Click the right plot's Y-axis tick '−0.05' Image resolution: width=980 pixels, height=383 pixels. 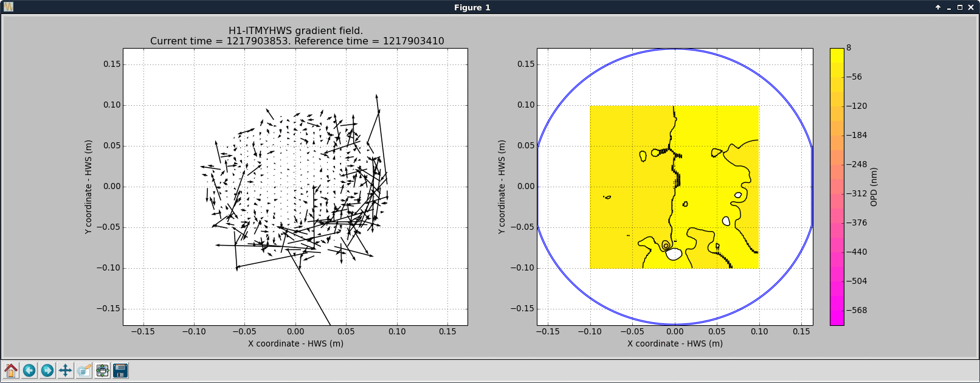[x=522, y=227]
